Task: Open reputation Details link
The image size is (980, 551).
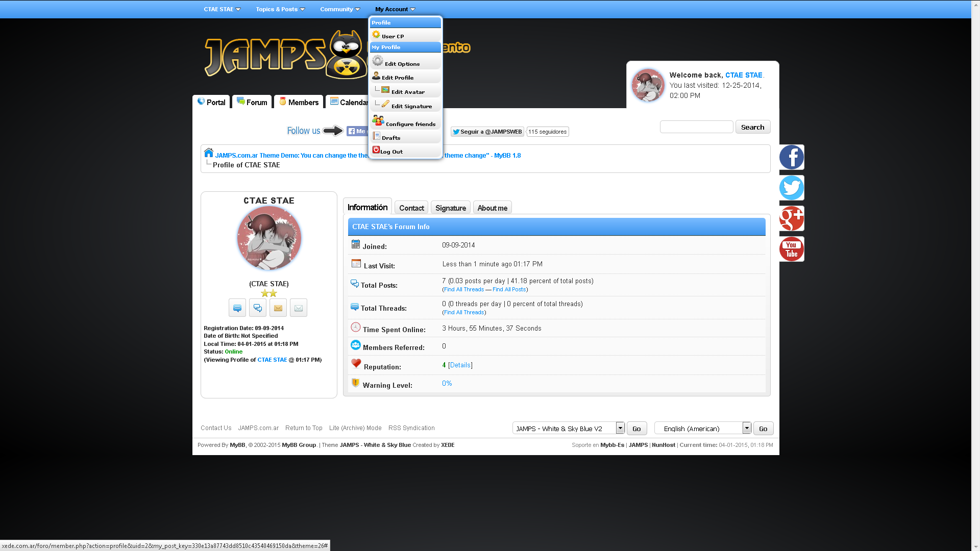Action: (460, 365)
